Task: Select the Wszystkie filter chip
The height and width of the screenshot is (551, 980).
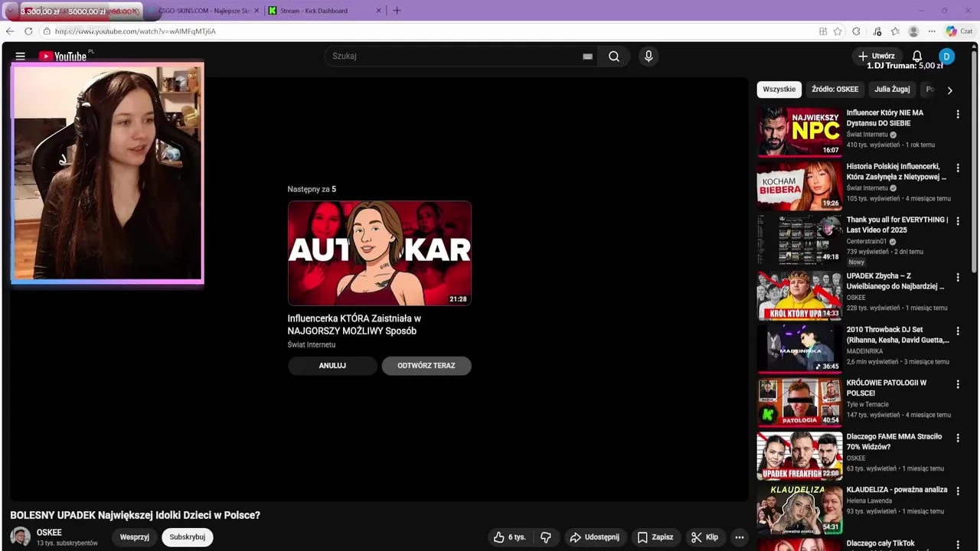Action: click(779, 90)
